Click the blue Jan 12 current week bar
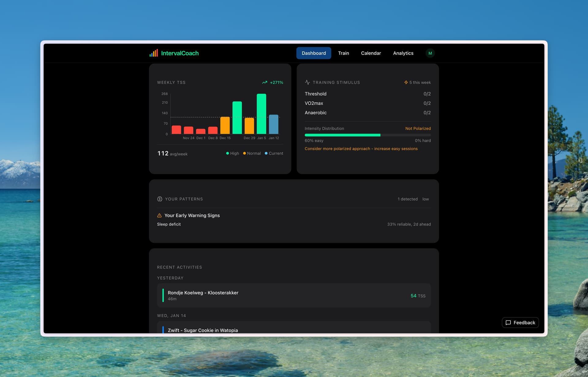This screenshot has height=377, width=588. 273,124
